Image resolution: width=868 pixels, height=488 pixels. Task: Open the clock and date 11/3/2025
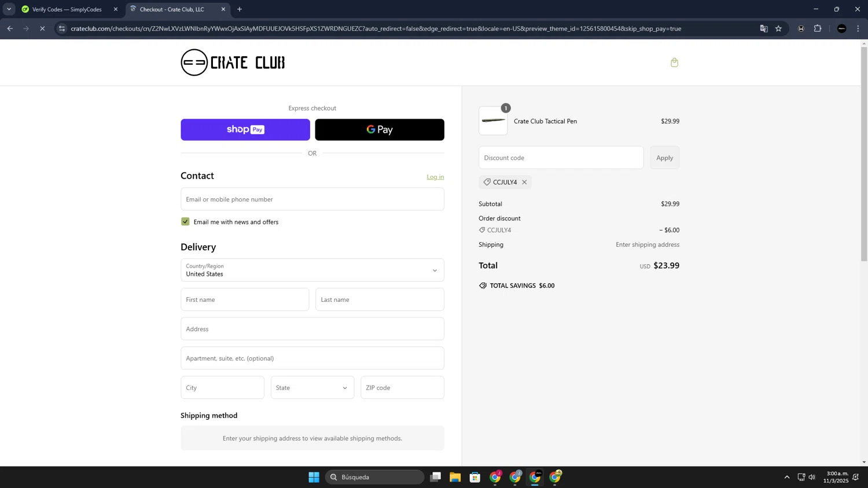pyautogui.click(x=836, y=477)
